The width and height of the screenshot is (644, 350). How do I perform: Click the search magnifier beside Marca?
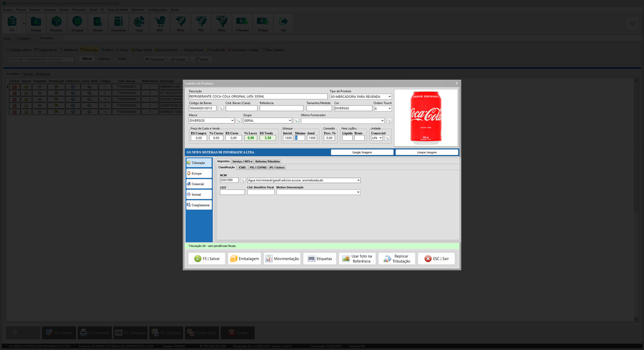coord(238,121)
